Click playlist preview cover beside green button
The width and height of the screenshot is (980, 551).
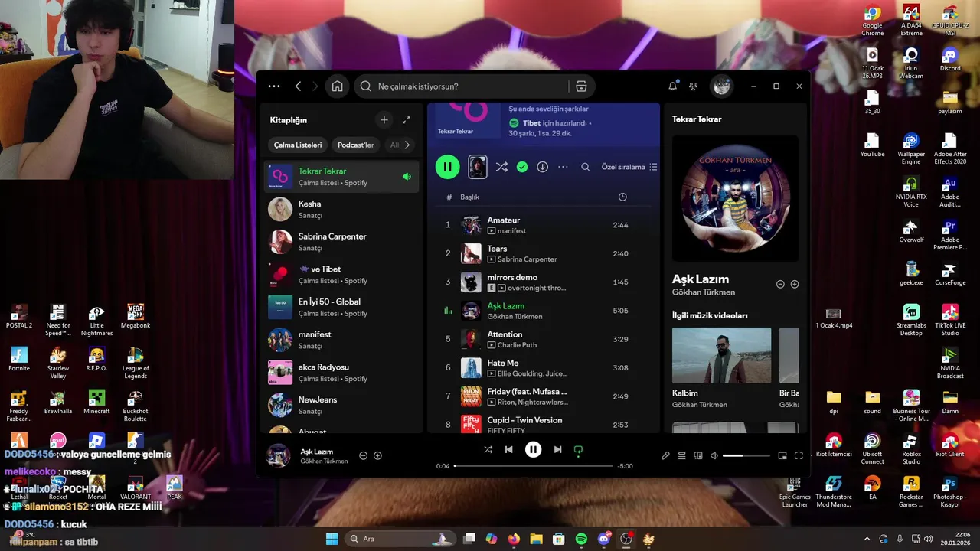(x=477, y=167)
